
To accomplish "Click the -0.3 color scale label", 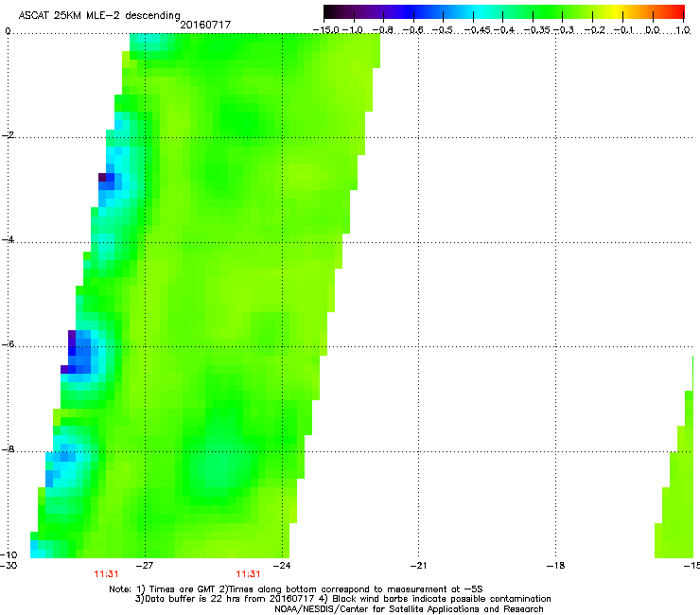I will click(x=564, y=30).
